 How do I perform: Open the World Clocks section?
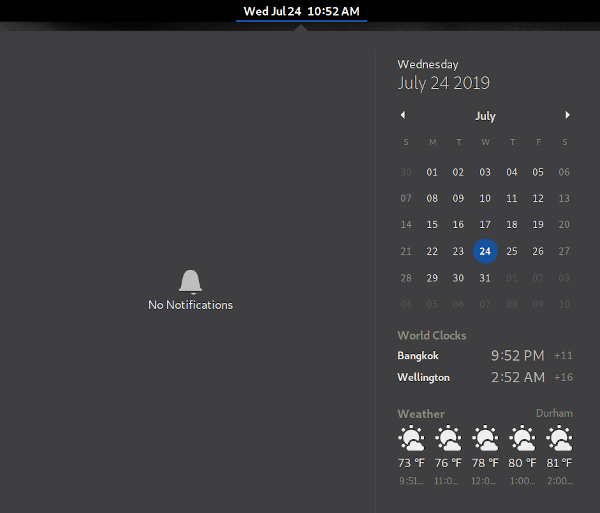pos(432,336)
